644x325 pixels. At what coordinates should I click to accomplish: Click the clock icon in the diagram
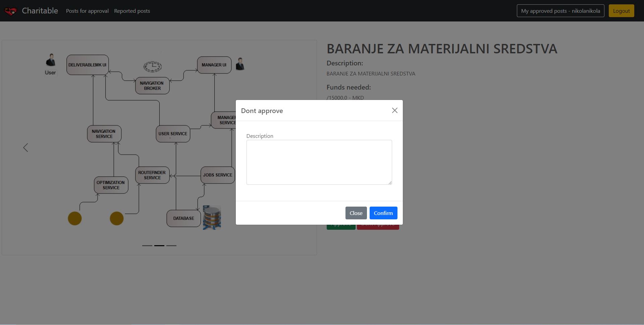coord(153,66)
